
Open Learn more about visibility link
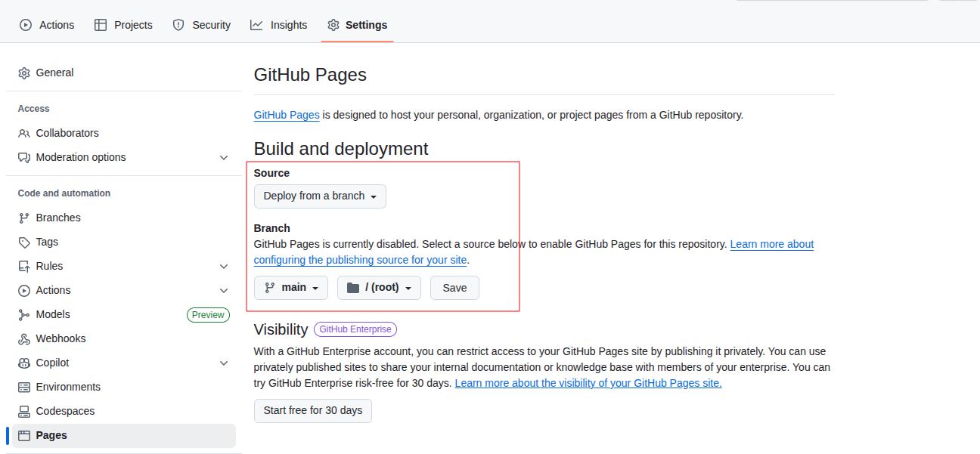click(x=588, y=383)
